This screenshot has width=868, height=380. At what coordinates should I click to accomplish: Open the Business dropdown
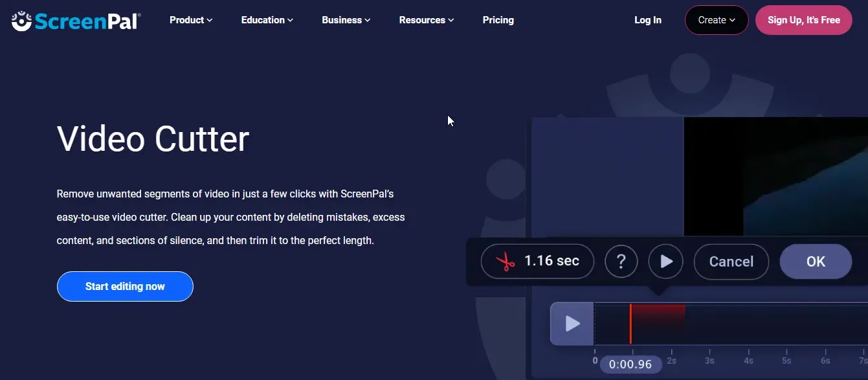[x=346, y=20]
